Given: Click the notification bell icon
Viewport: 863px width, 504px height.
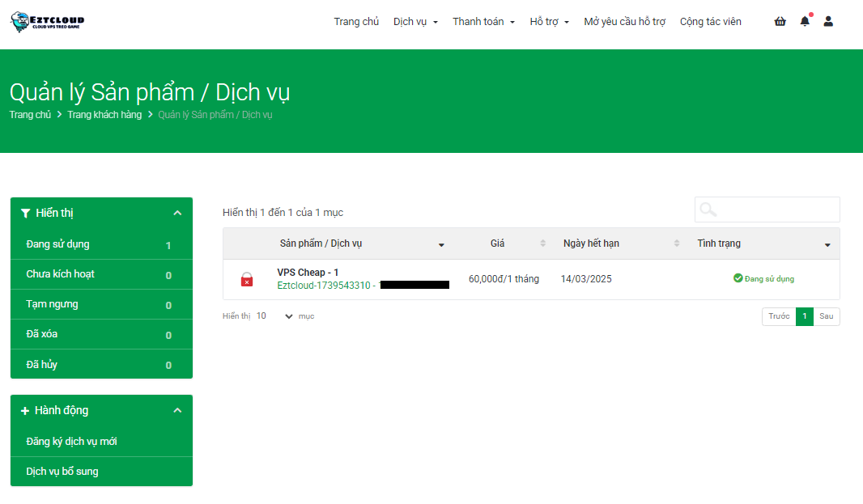Looking at the screenshot, I should click(x=804, y=22).
